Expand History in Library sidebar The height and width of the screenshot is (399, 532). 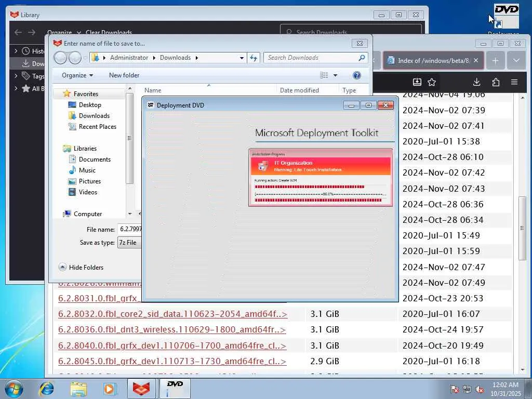click(x=16, y=51)
